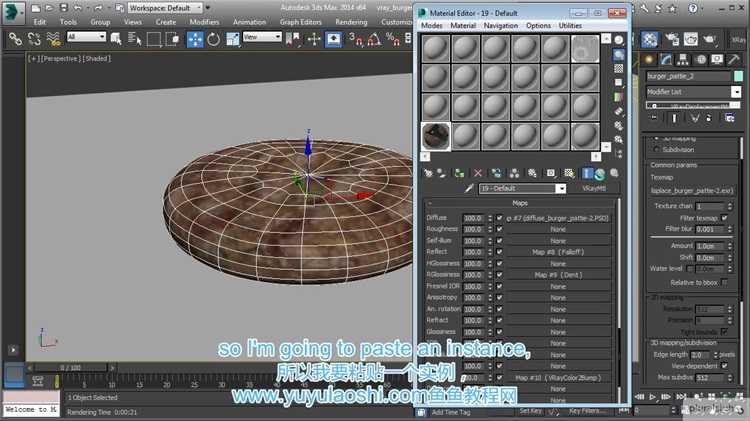Click the Select and Link tool
Screen dimensions: 750x421
tap(15, 38)
